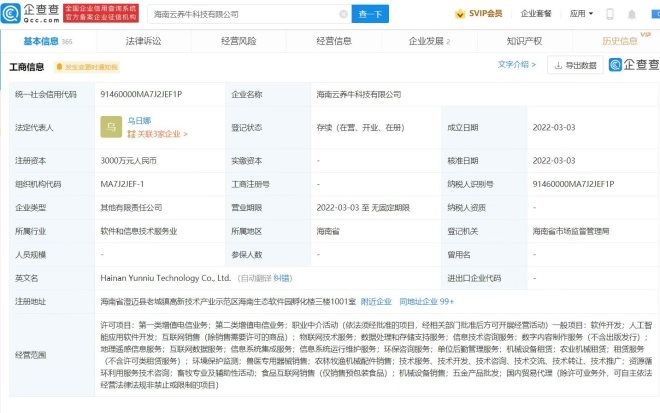Switch to the 法律诉讼 tab

coord(143,41)
